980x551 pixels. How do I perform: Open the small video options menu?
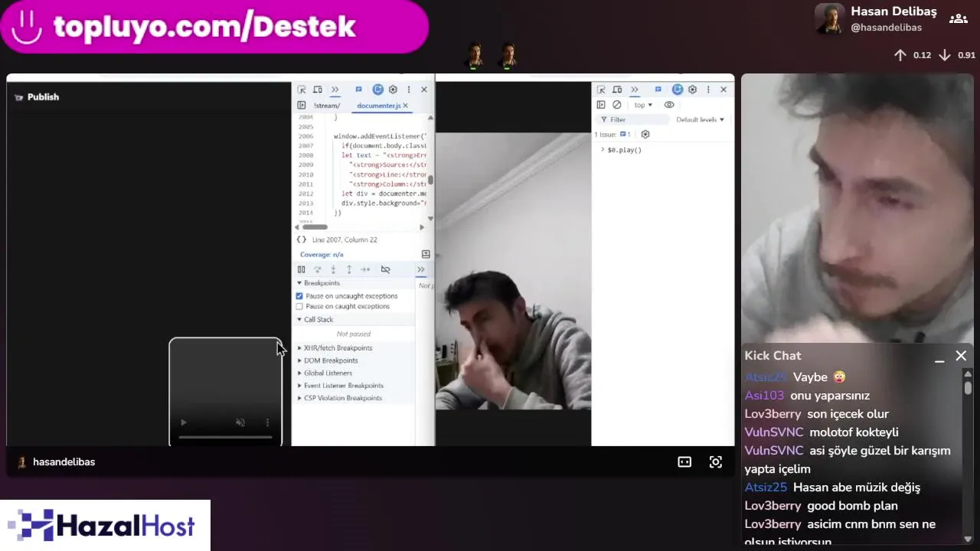[267, 422]
